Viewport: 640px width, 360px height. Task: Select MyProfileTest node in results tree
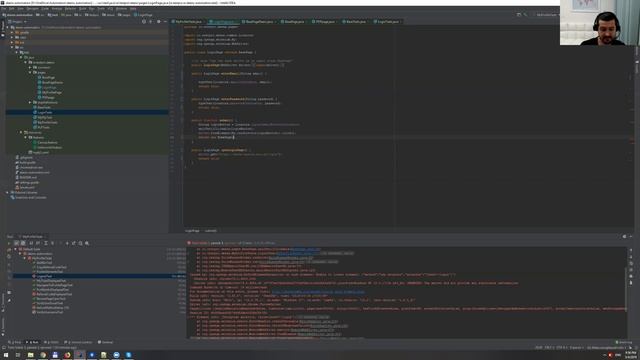pyautogui.click(x=42, y=258)
